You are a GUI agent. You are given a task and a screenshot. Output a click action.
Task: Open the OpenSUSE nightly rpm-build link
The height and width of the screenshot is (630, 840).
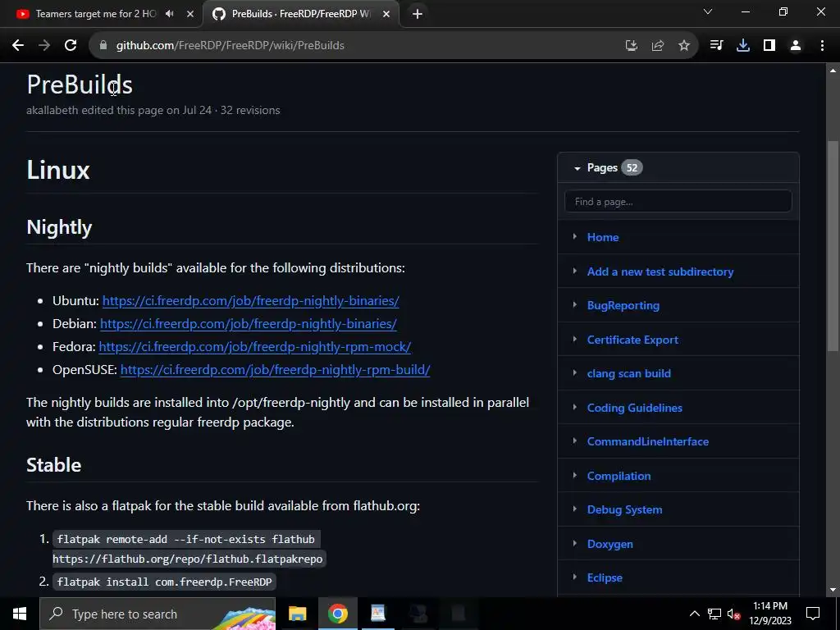(276, 370)
